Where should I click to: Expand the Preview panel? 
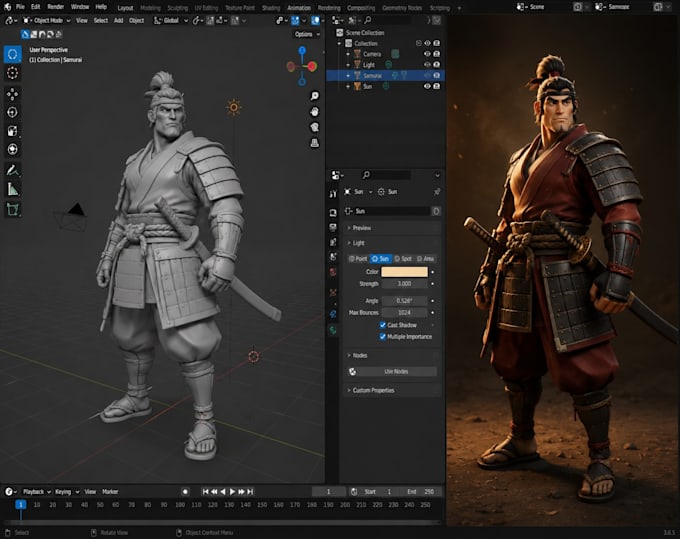point(392,228)
